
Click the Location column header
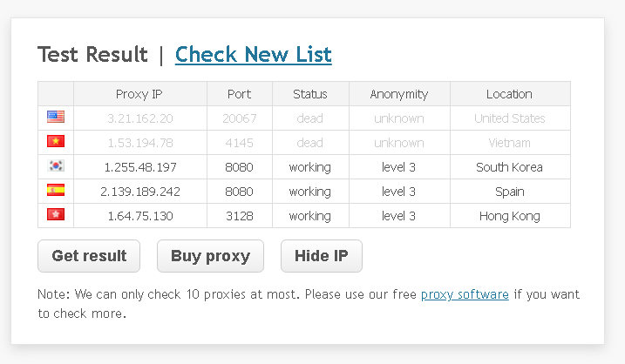click(x=509, y=94)
